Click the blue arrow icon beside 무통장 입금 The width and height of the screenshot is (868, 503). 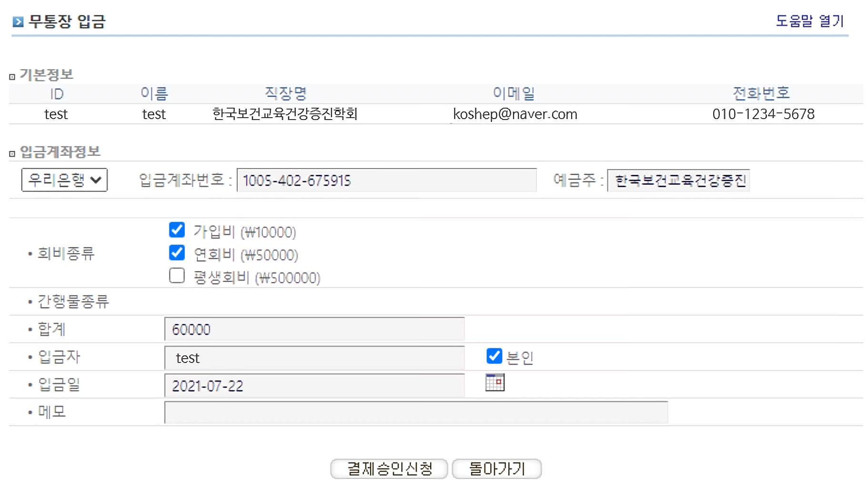[x=18, y=21]
